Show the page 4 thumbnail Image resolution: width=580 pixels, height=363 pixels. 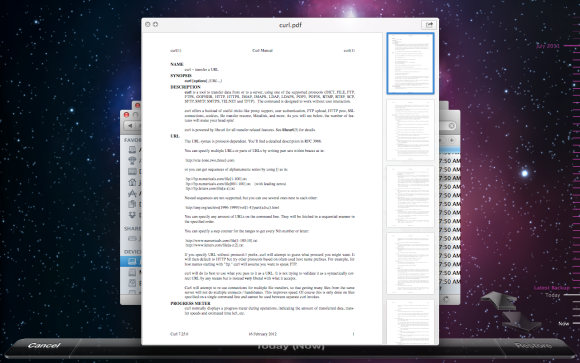click(410, 263)
